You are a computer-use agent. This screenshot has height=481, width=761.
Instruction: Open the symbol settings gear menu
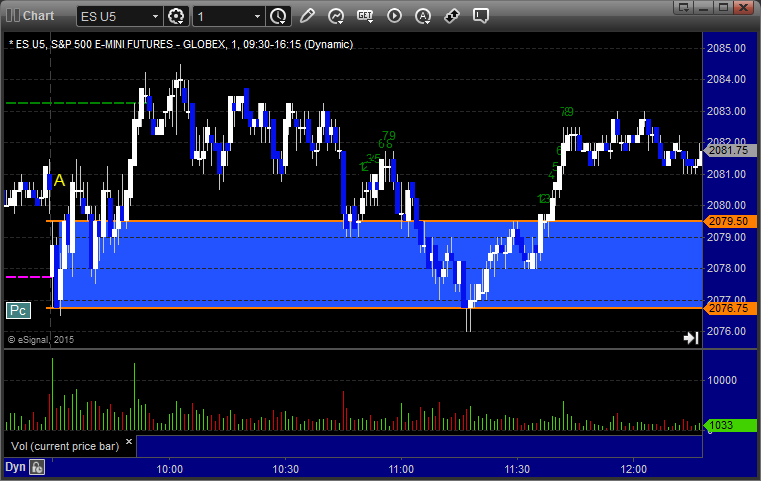pos(176,16)
